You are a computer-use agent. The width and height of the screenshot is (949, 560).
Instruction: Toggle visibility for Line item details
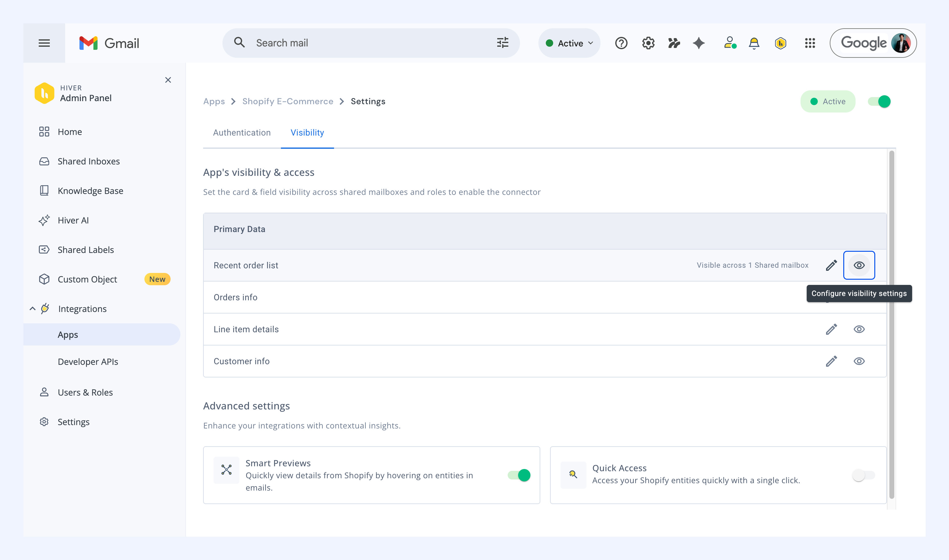pyautogui.click(x=859, y=329)
